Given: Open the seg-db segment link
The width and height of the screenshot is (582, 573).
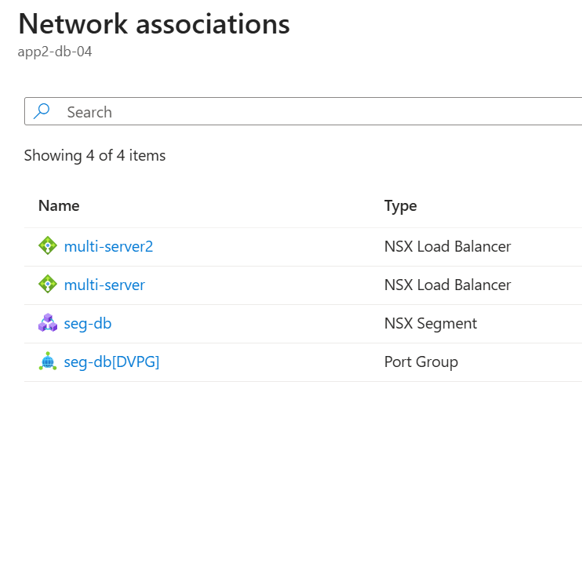Looking at the screenshot, I should click(x=88, y=324).
